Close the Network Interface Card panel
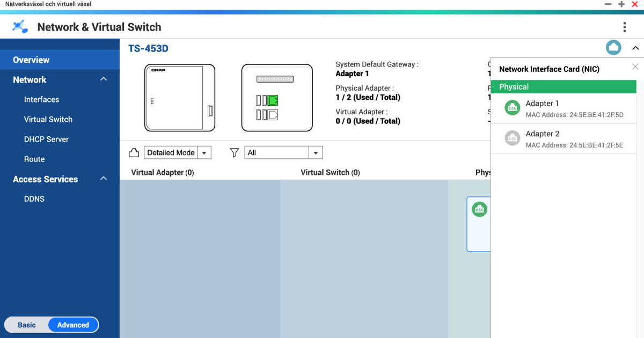 [635, 67]
